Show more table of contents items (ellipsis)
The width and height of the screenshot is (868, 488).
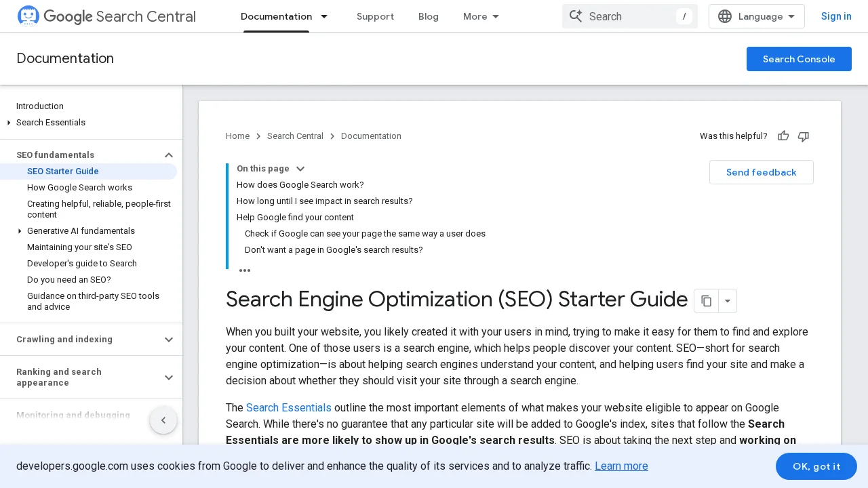click(245, 270)
